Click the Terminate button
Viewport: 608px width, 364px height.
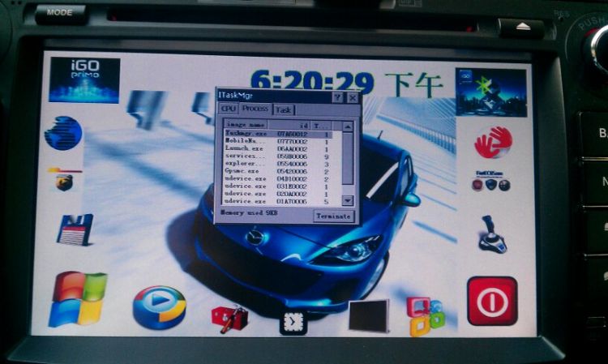coord(333,216)
